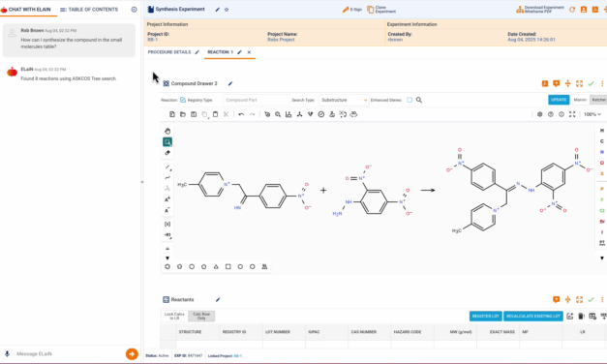Viewport: 607px width, 364px height.
Task: Click the E-Sign pen icon
Action: 346,10
